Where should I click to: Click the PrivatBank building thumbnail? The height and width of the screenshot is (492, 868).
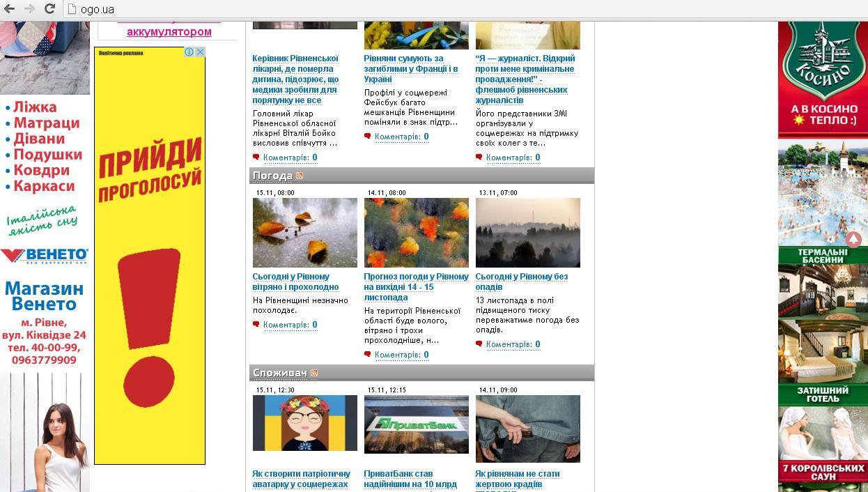click(x=416, y=424)
